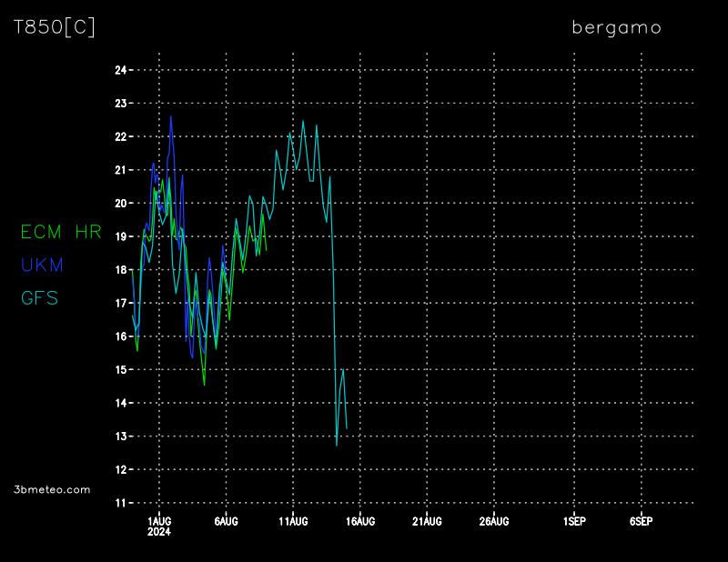Image resolution: width=728 pixels, height=562 pixels.
Task: Click the 18 degree y-axis label
Action: pyautogui.click(x=120, y=269)
